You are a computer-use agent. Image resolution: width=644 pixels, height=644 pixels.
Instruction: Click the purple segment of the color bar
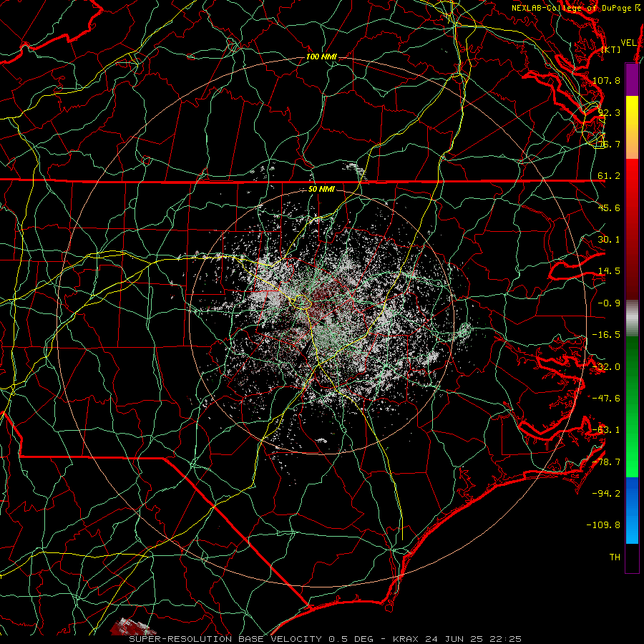(x=632, y=79)
